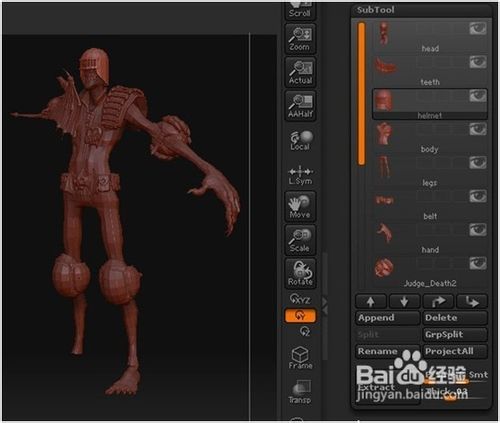Click the 'belt' subtool name
500x423 pixels.
[x=430, y=216]
